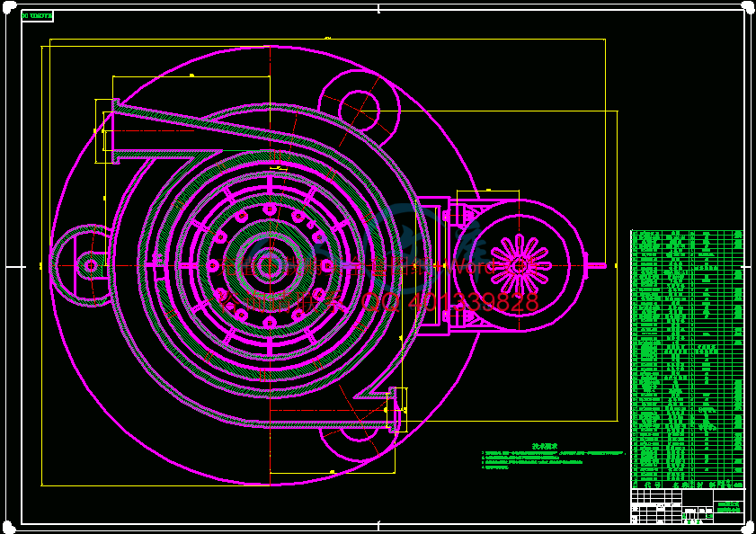Click the white title block below the parts list

tap(688, 506)
